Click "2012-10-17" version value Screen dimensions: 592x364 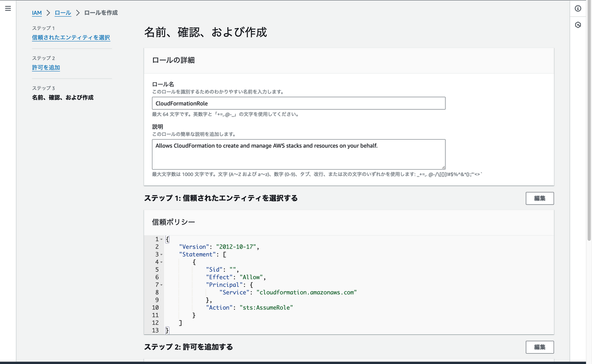pos(237,247)
